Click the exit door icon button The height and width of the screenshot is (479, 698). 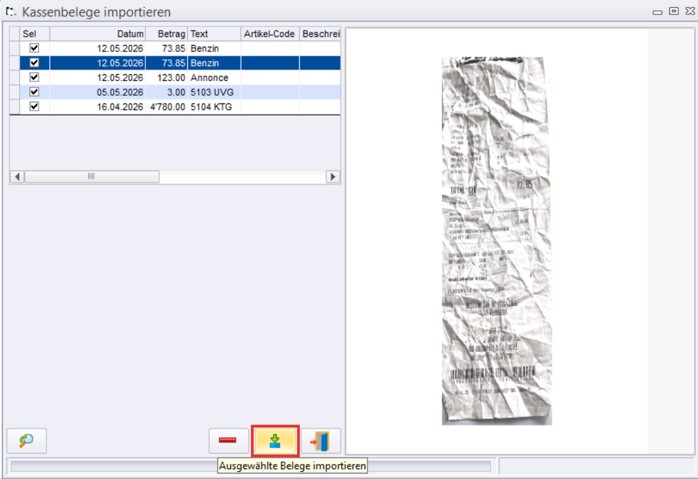[321, 441]
